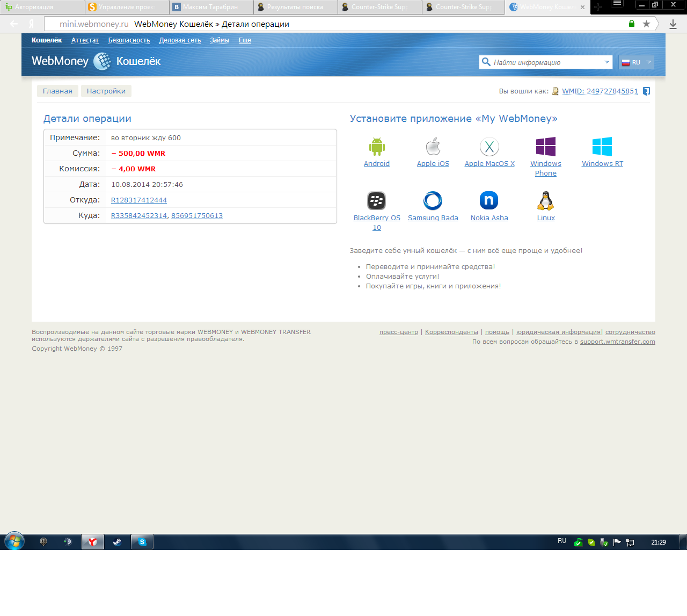The width and height of the screenshot is (687, 616).
Task: Open the Настройки tab
Action: [x=106, y=91]
